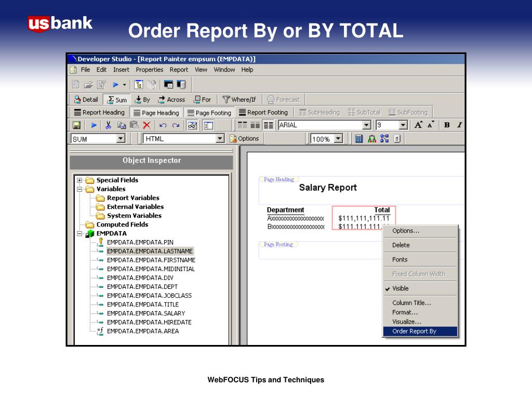Click the edit document pencil icon
This screenshot has height=399, width=532.
(101, 85)
